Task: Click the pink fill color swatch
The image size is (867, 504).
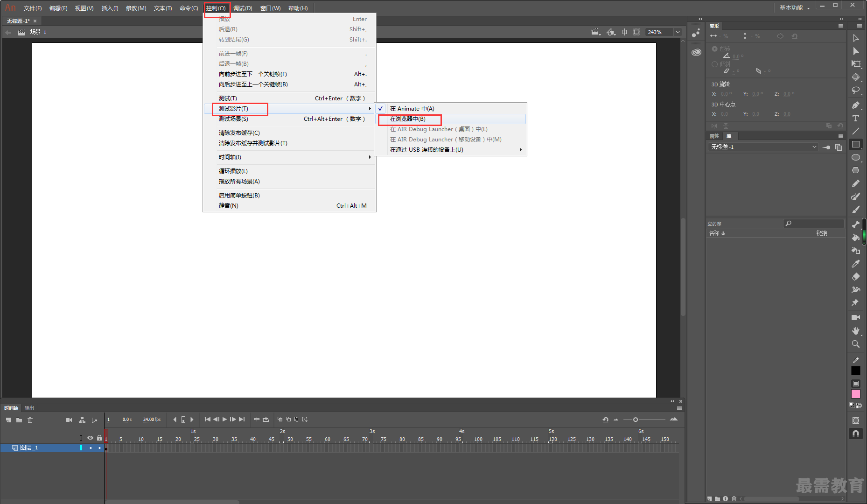Action: 856,394
